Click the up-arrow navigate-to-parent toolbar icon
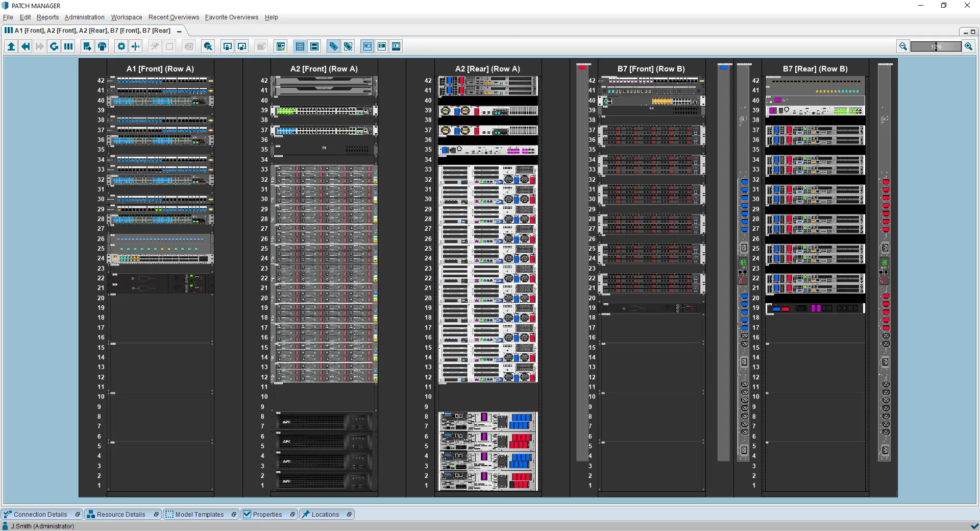Screen dimensions: 980x531 point(11,46)
